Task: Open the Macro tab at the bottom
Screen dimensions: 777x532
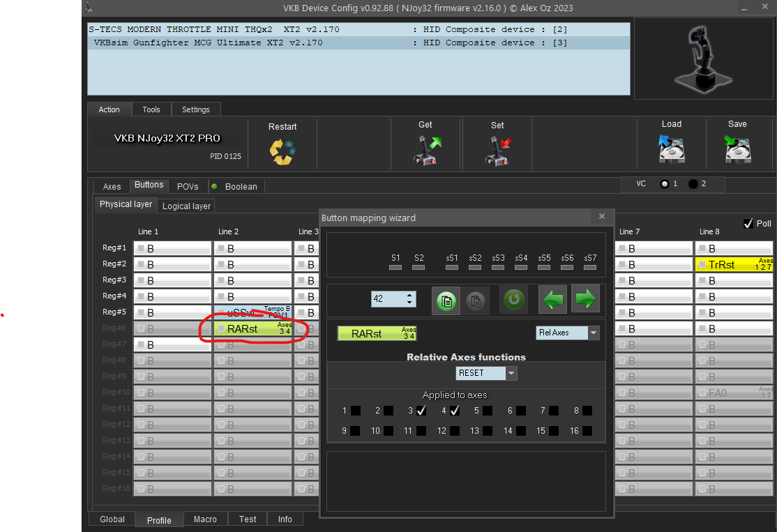Action: pyautogui.click(x=205, y=519)
